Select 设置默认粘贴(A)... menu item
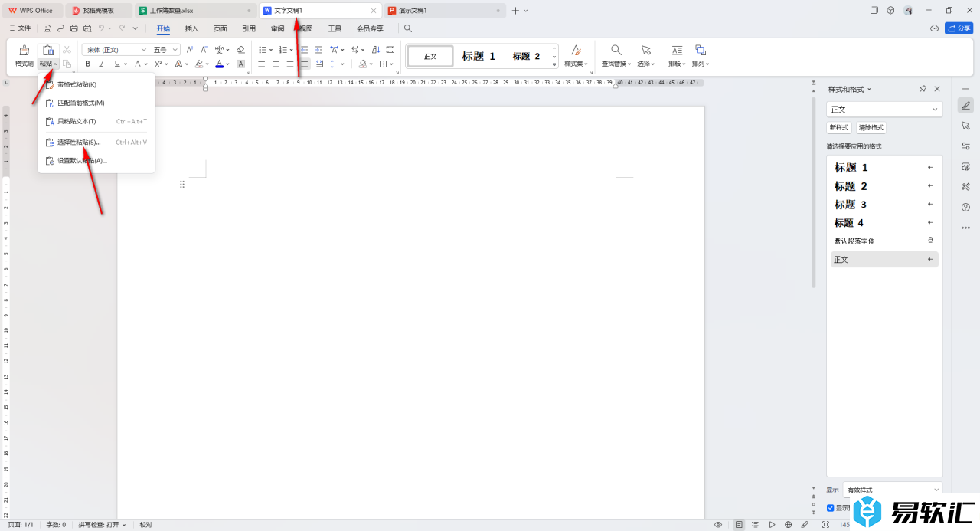 [x=96, y=161]
